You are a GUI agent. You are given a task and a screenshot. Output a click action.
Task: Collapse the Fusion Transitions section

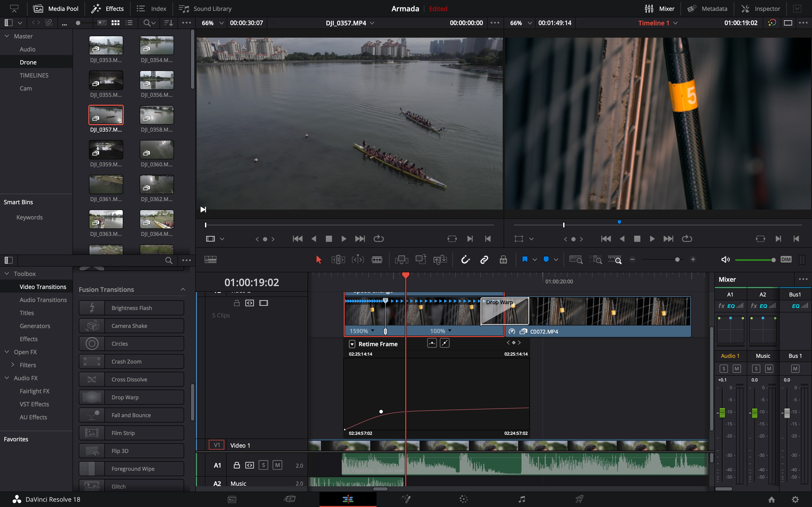pyautogui.click(x=183, y=289)
